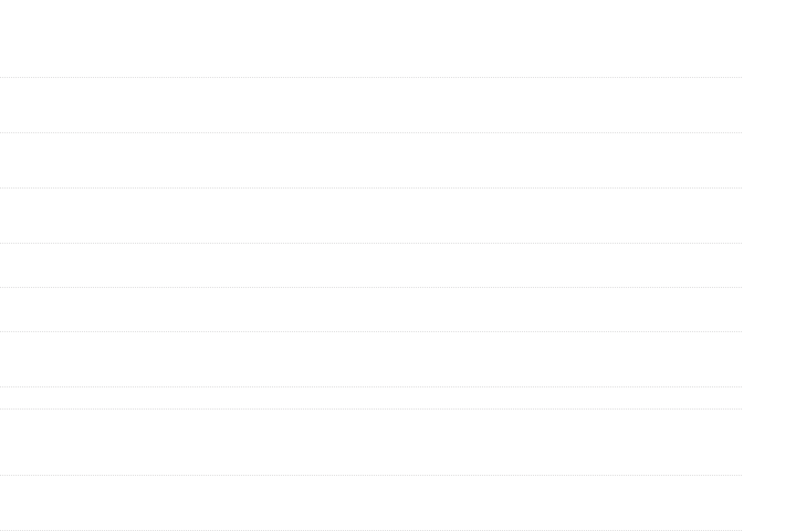Click the lower divider of the narrow strip
812x531 pixels.
(x=371, y=409)
